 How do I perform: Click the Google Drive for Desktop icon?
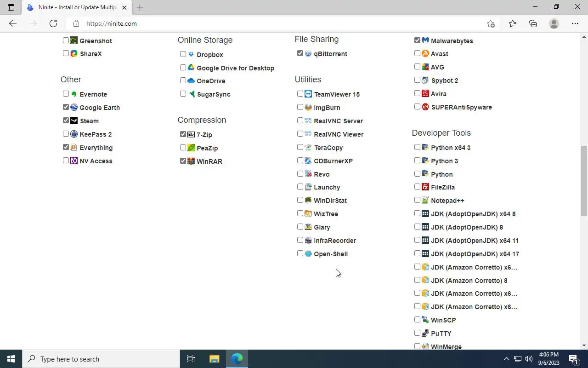point(191,68)
